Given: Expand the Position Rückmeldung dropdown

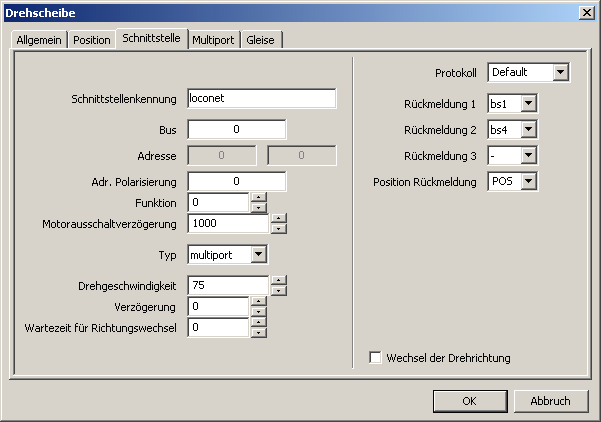Looking at the screenshot, I should point(529,181).
